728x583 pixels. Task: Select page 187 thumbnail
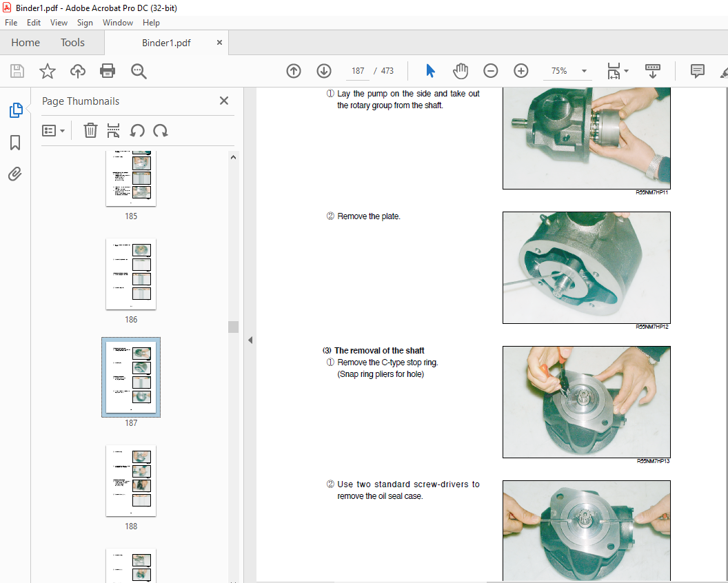(131, 377)
